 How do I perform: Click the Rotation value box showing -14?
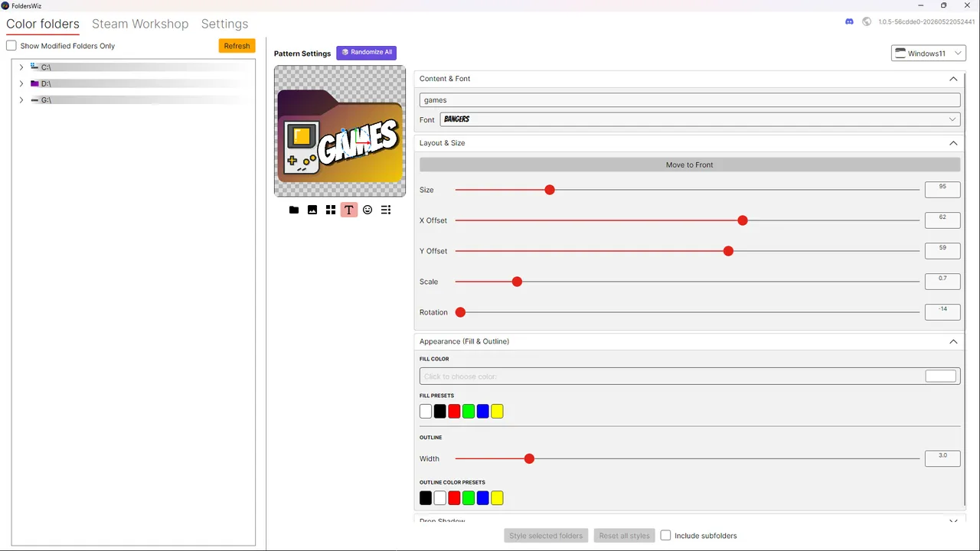click(942, 312)
